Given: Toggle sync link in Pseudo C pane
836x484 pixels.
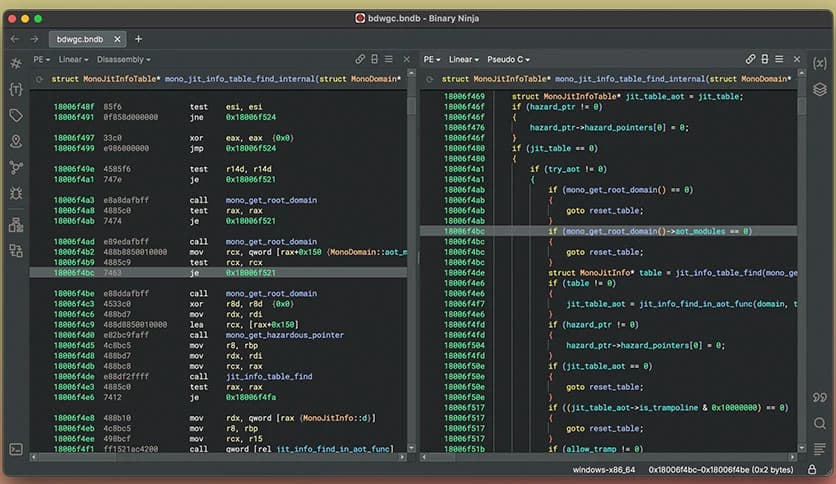Looking at the screenshot, I should [x=750, y=59].
